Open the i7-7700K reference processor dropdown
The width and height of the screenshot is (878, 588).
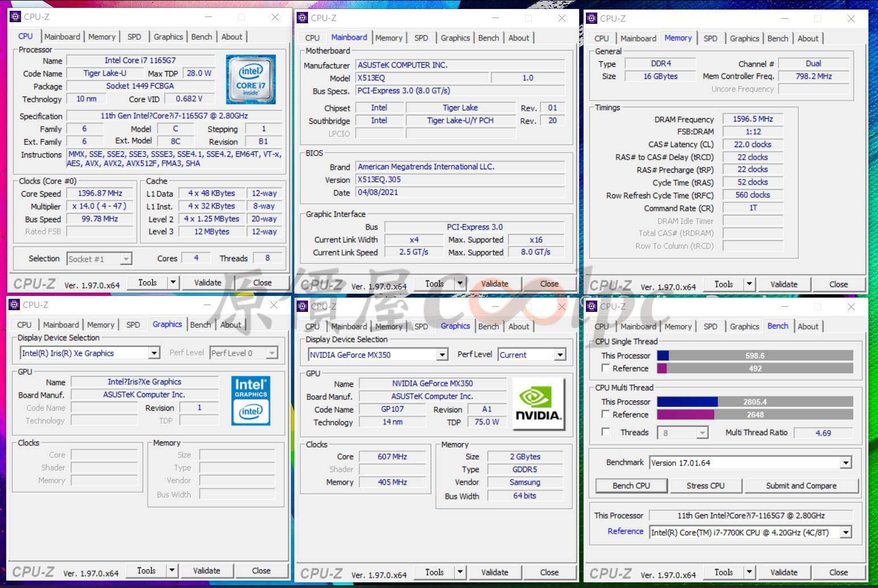pos(846,533)
